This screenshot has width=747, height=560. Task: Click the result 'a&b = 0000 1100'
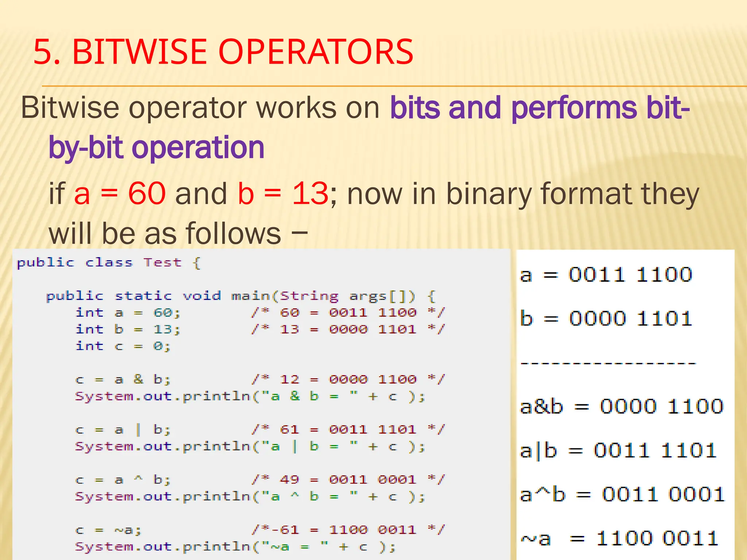coord(622,407)
